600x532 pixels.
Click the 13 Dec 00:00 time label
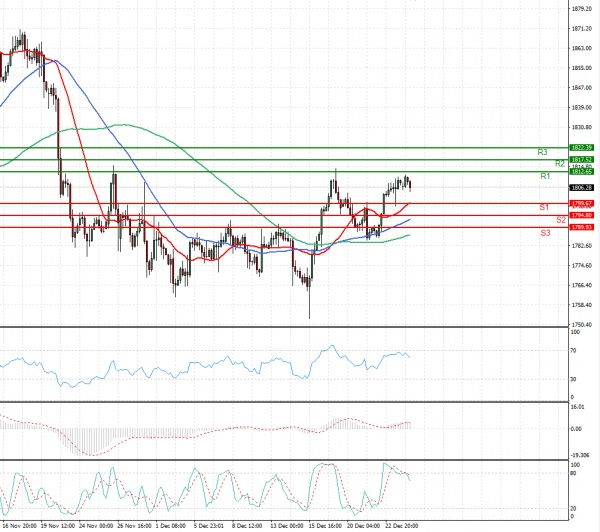[x=287, y=526]
